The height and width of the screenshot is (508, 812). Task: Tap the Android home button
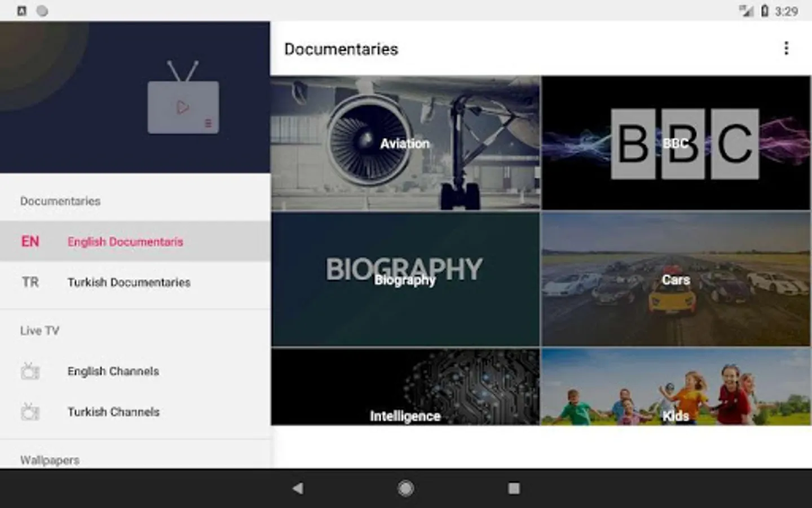(x=405, y=488)
